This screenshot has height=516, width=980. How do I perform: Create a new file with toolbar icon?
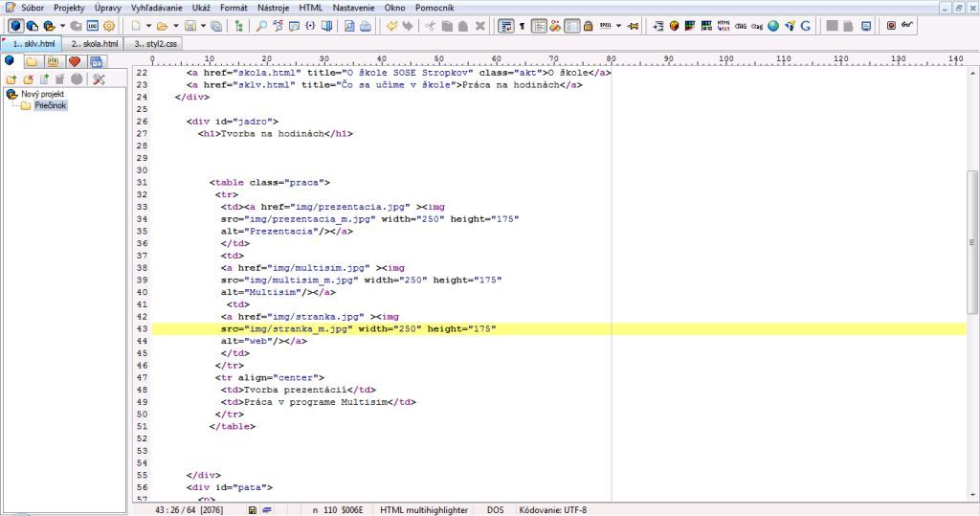tap(136, 26)
